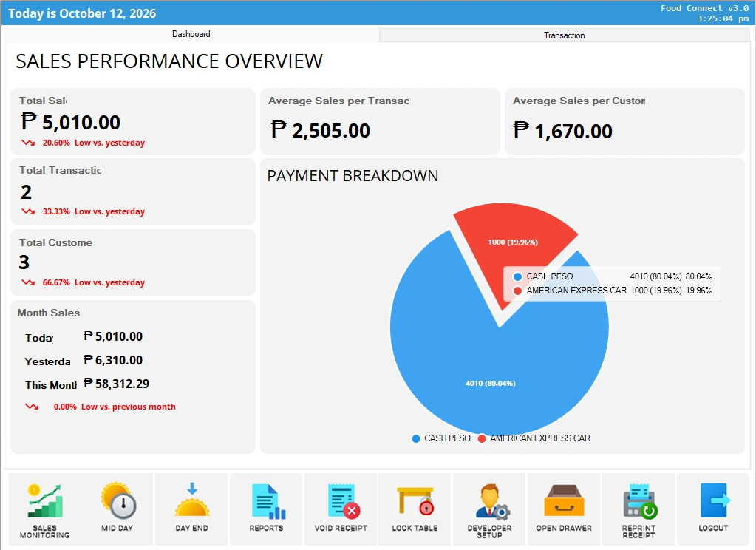The height and width of the screenshot is (550, 756).
Task: Click the 20.60% Low vs. yesterday text
Action: pos(94,143)
